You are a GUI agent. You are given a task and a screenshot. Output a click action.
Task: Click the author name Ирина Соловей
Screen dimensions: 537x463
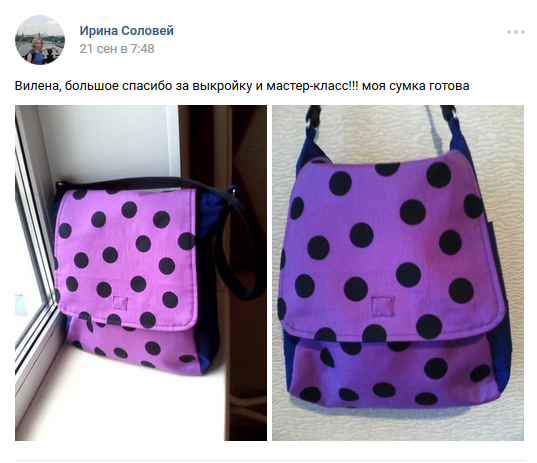(127, 31)
